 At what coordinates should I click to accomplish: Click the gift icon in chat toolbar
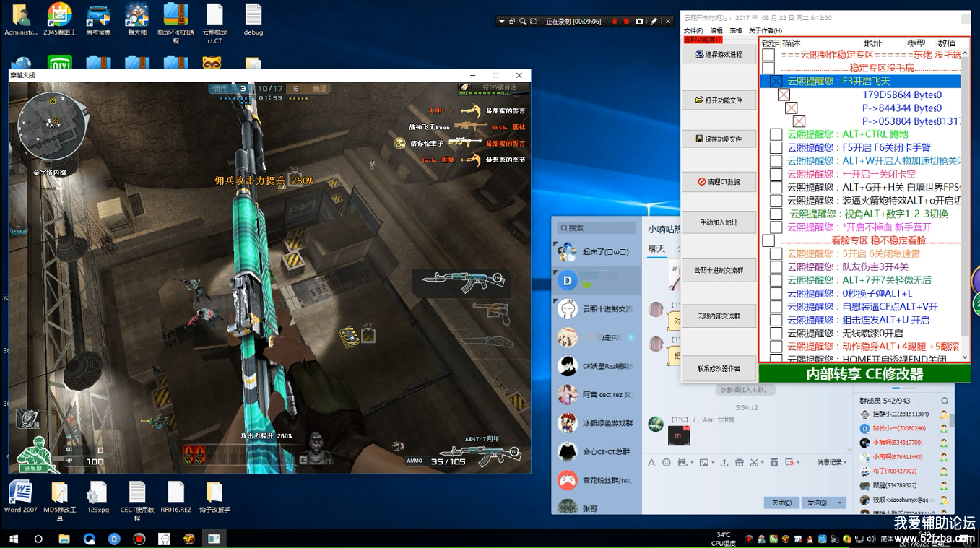click(x=739, y=462)
